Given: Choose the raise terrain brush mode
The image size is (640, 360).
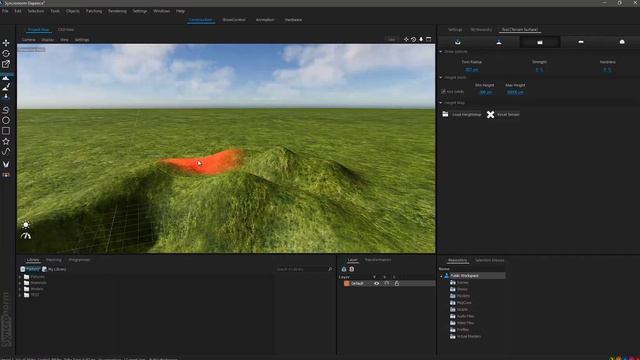Looking at the screenshot, I should coord(499,42).
